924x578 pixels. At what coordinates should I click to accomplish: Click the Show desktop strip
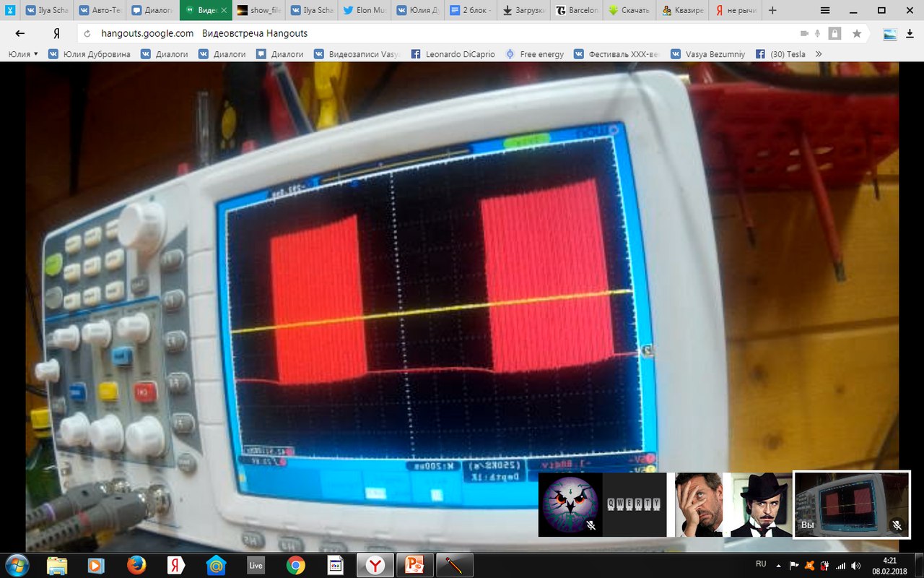[919, 565]
